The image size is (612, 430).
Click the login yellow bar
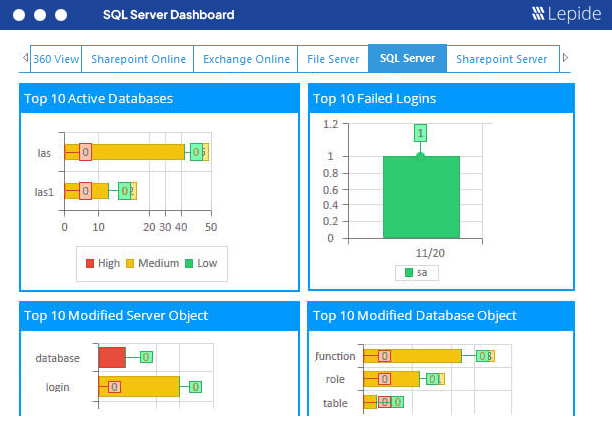click(x=139, y=386)
